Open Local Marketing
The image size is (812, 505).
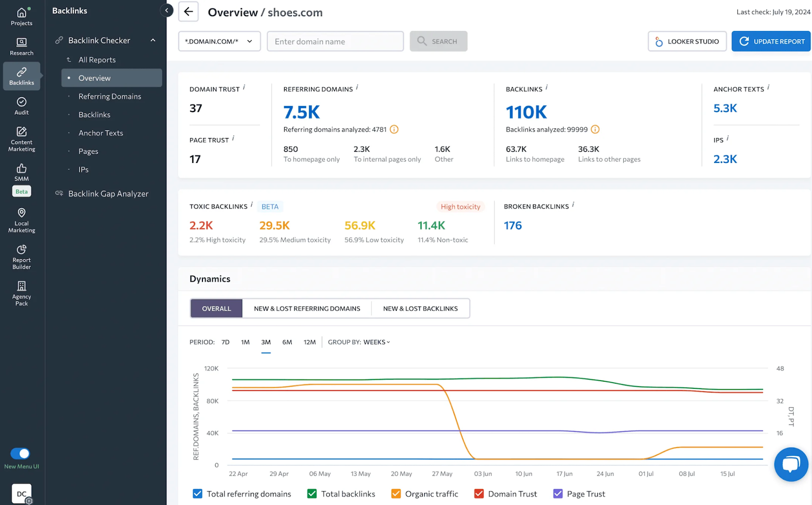click(21, 220)
